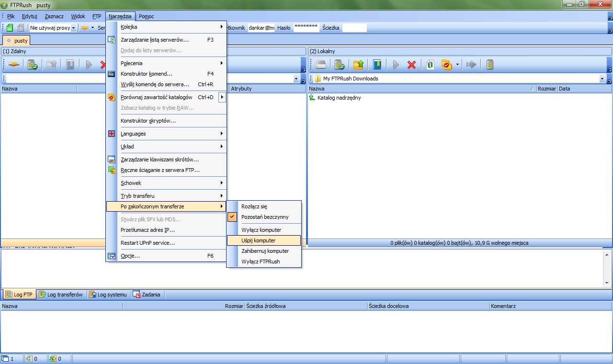Open compare folder icon dropdown arrow
This screenshot has height=364, width=613.
pos(457,65)
